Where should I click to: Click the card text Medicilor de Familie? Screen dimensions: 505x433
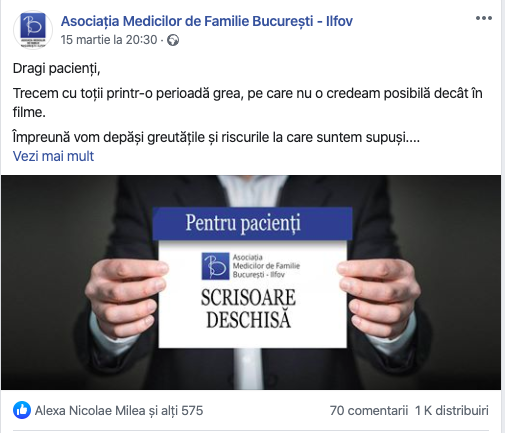pos(266,266)
